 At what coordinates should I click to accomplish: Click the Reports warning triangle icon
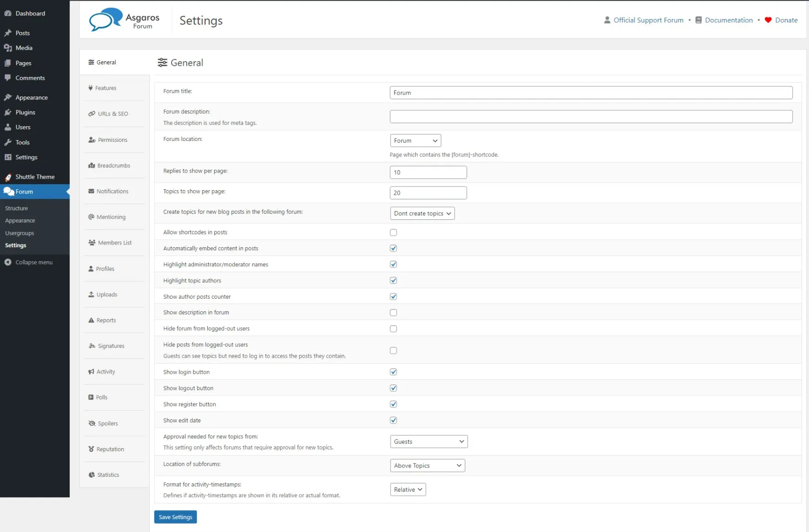pos(91,320)
